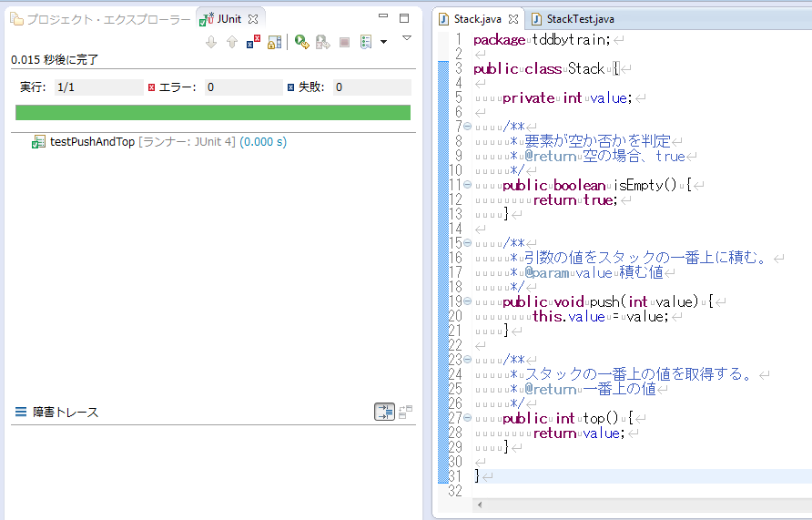The width and height of the screenshot is (812, 520).
Task: Click the '0.015 秒後に完了' status text
Action: pos(55,59)
